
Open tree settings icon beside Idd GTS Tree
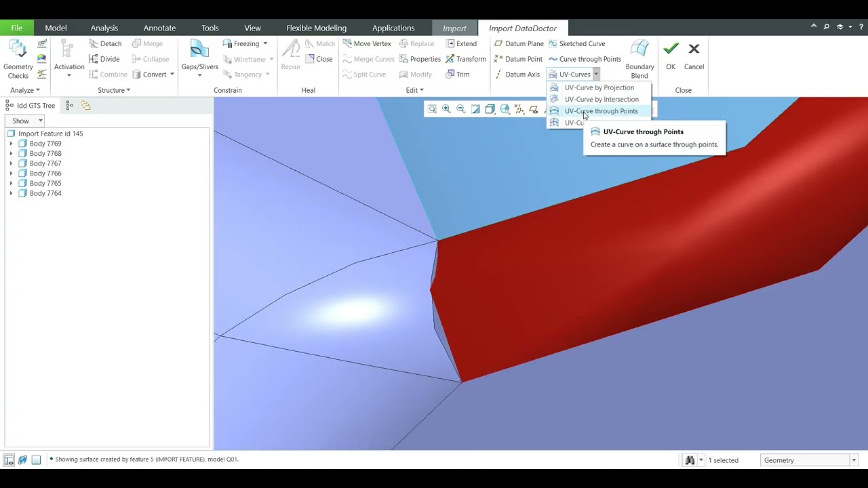[69, 105]
